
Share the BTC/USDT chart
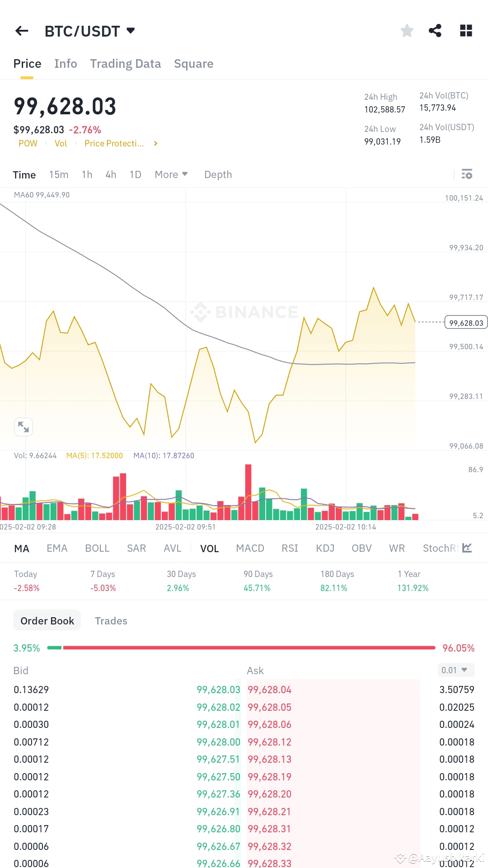pos(435,30)
